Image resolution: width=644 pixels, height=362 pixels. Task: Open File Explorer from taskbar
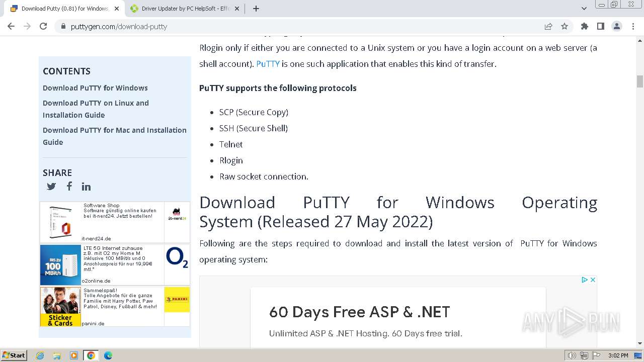[57, 355]
